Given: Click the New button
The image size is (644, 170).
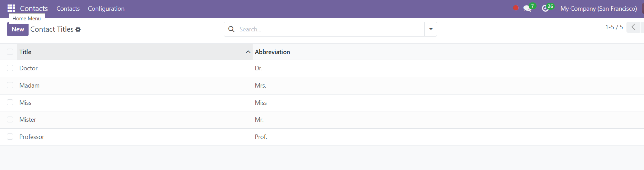Looking at the screenshot, I should point(18,29).
